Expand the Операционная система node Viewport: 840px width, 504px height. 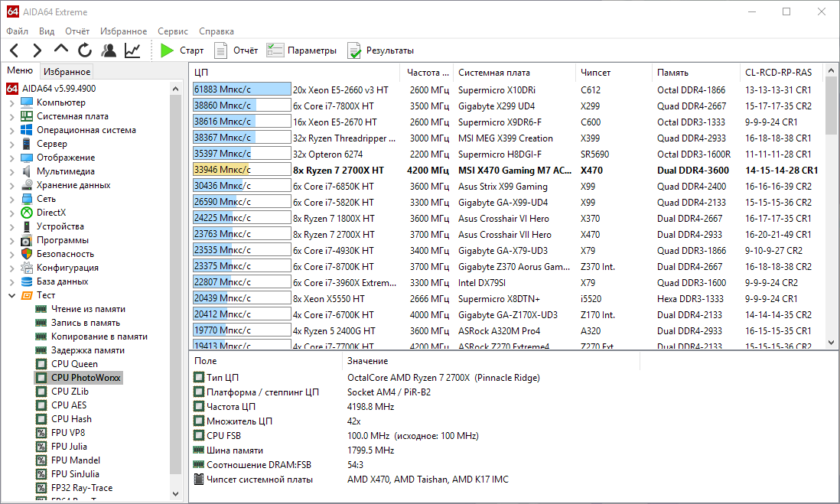click(x=11, y=130)
